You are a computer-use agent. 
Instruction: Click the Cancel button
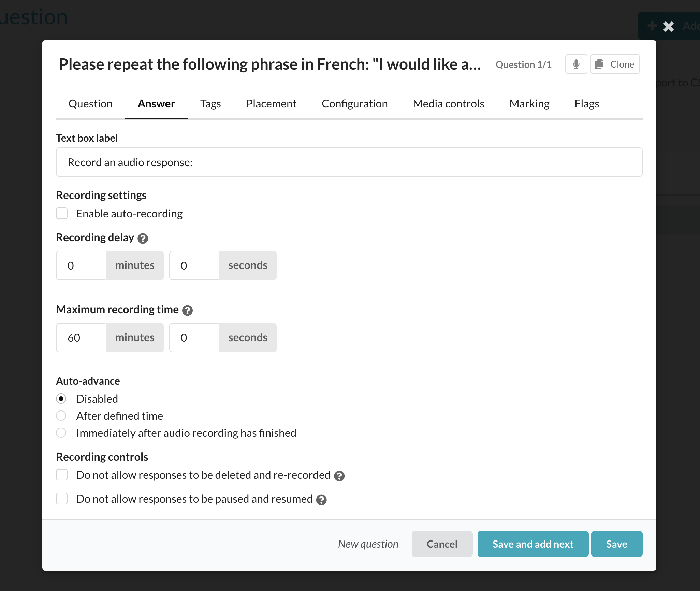[442, 544]
